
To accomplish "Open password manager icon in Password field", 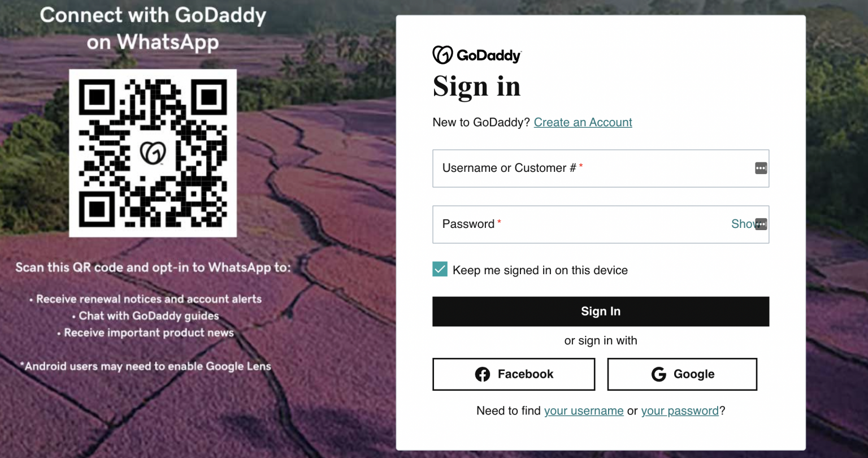I will click(x=761, y=224).
